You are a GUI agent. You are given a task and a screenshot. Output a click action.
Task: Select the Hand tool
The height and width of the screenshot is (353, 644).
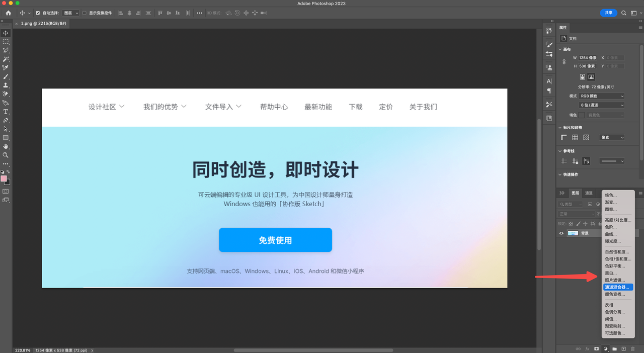[x=6, y=146]
